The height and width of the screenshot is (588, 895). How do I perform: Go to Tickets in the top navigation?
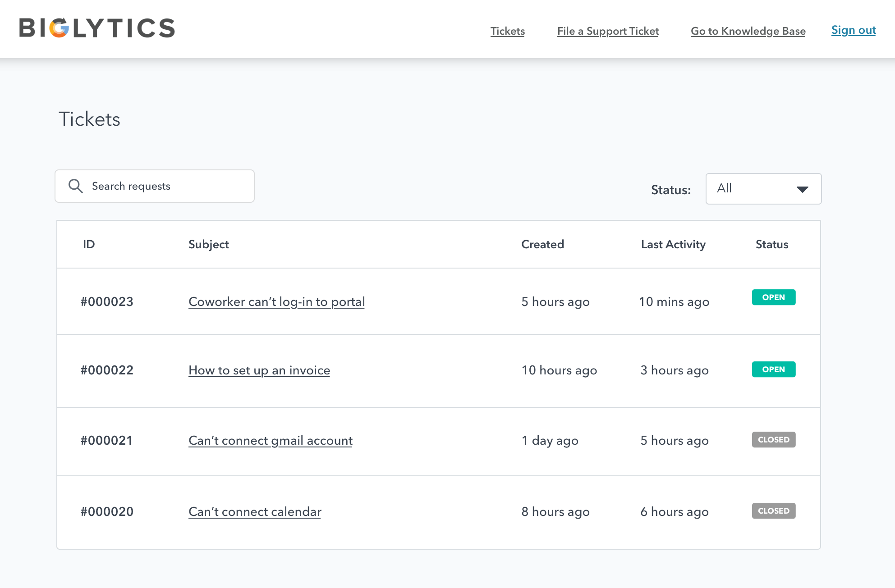507,31
